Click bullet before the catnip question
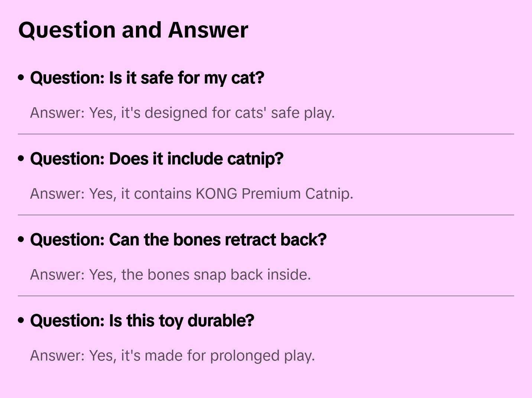Viewport: 532px width, 398px height. (21, 159)
